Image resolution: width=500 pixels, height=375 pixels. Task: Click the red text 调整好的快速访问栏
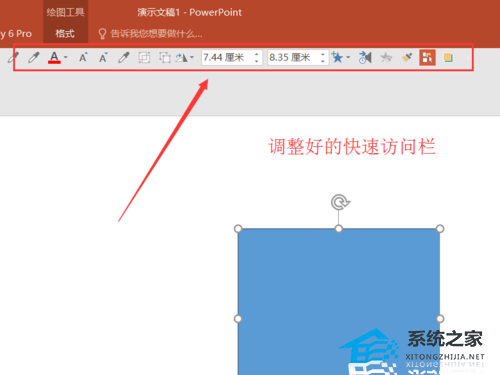point(352,146)
